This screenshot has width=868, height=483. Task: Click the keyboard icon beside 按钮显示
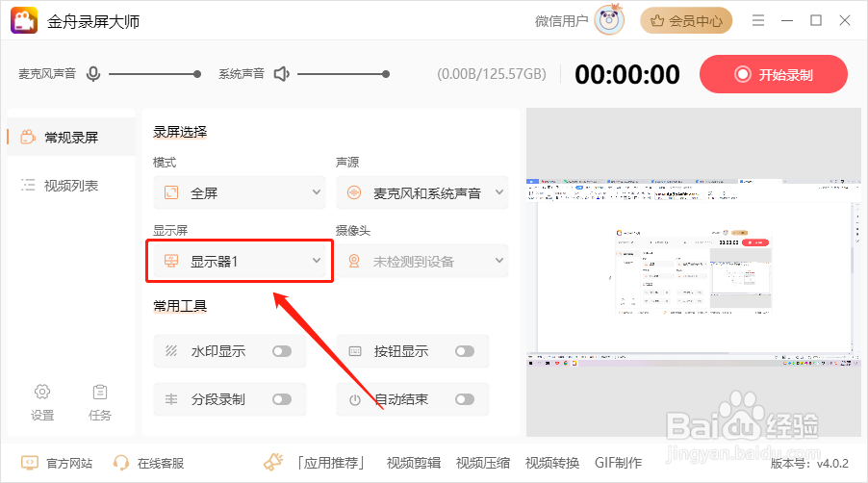355,351
